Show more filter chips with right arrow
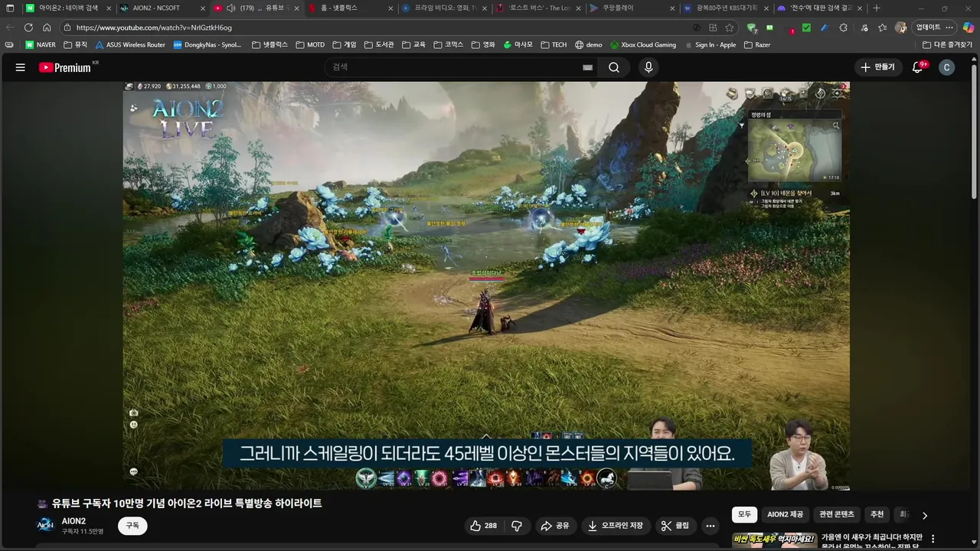 point(924,515)
